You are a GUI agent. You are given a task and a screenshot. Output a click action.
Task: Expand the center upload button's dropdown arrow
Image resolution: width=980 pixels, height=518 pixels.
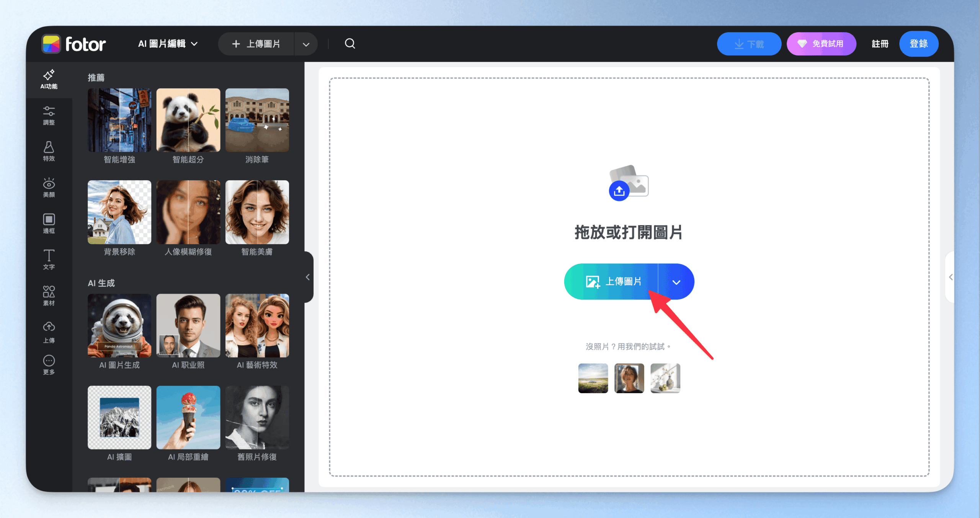(x=676, y=282)
